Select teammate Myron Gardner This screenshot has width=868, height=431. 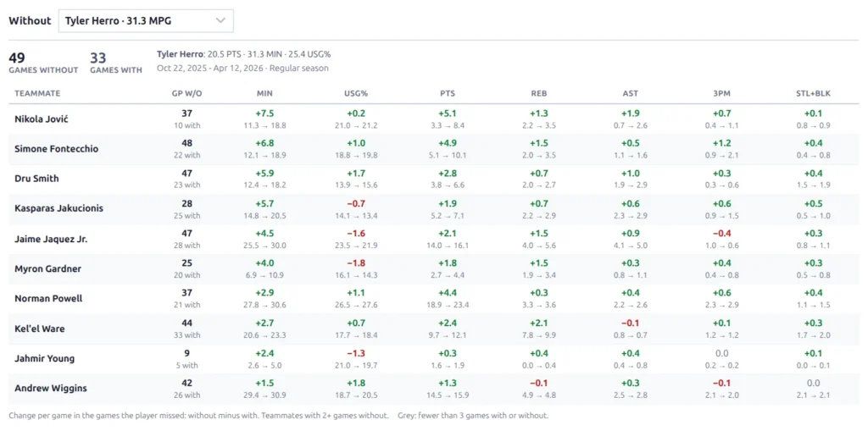pyautogui.click(x=48, y=269)
